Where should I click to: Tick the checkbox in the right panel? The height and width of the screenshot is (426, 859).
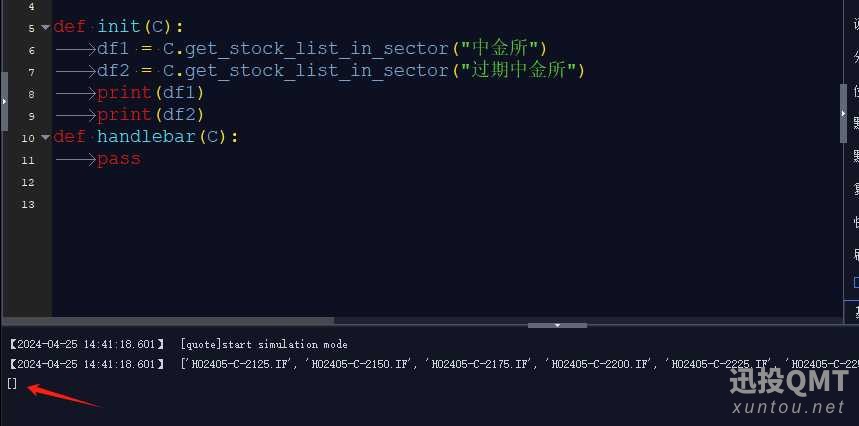(856, 283)
